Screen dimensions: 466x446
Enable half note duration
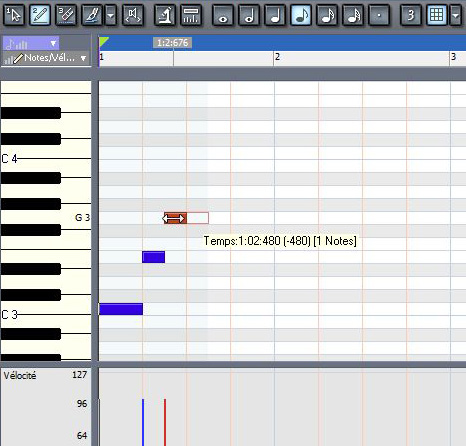pyautogui.click(x=249, y=15)
